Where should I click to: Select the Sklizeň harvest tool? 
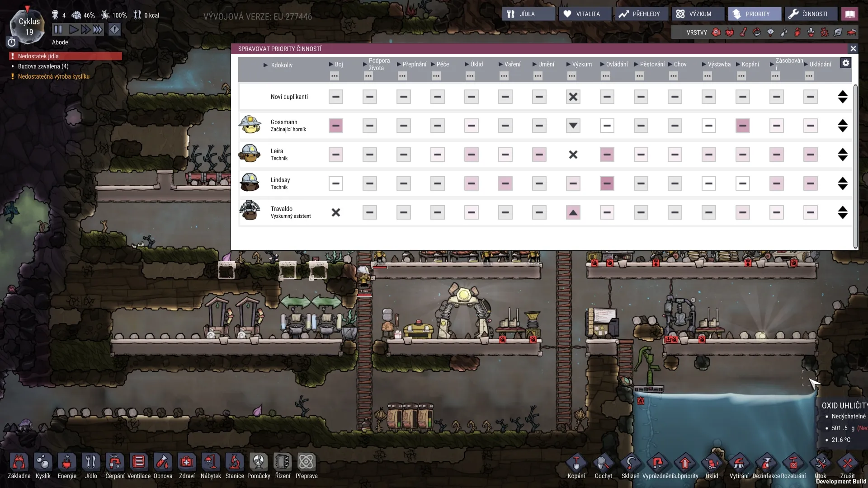coord(631,466)
